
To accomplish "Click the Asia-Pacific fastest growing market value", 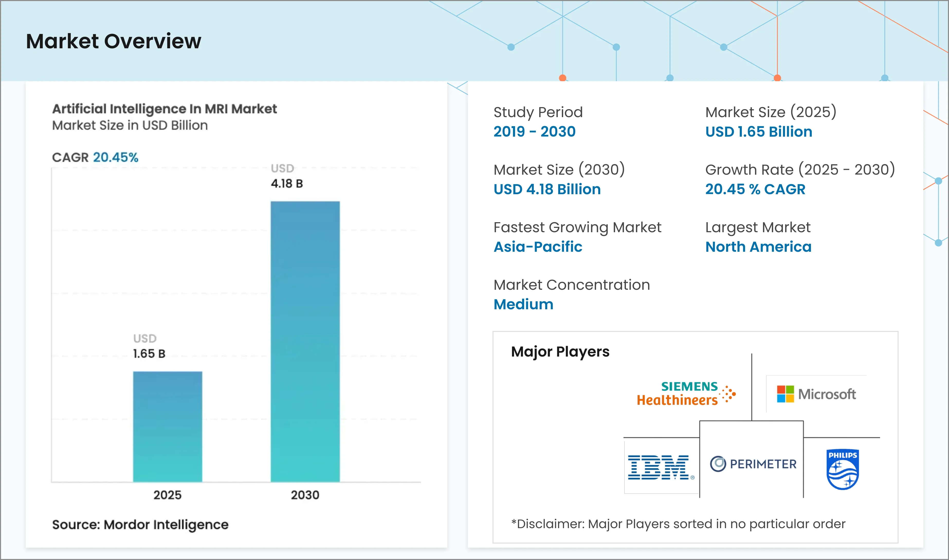I will pyautogui.click(x=537, y=247).
